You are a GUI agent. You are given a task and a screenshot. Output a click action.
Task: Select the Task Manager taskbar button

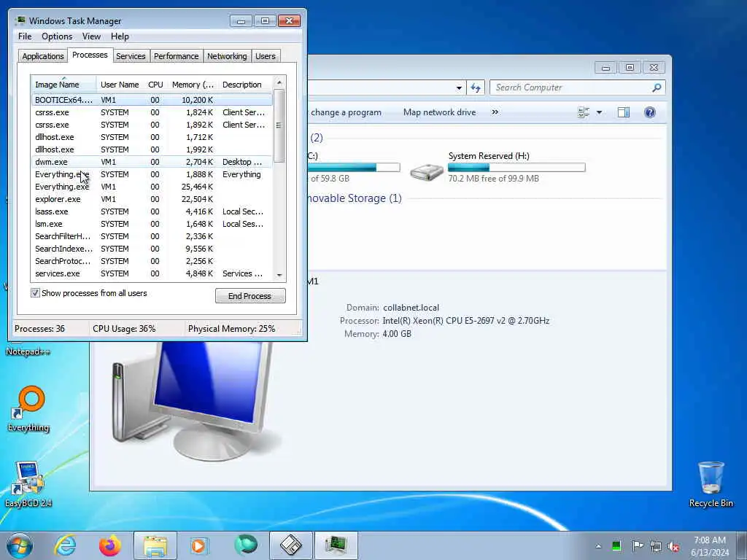pos(336,545)
